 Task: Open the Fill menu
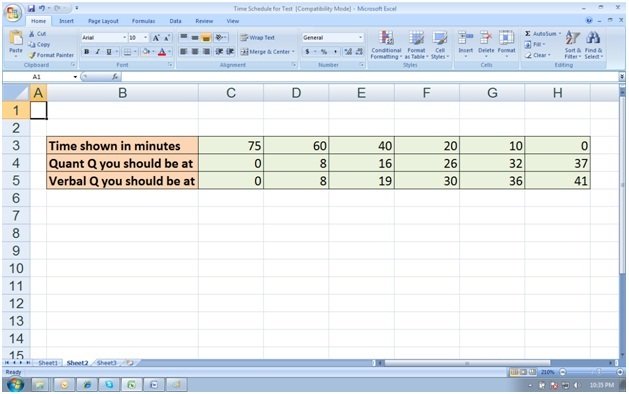[x=535, y=44]
